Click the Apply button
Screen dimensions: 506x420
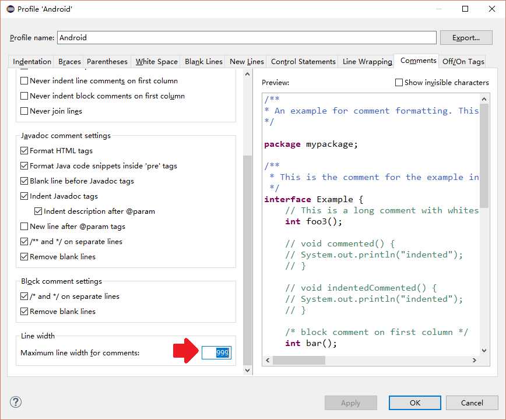click(351, 403)
